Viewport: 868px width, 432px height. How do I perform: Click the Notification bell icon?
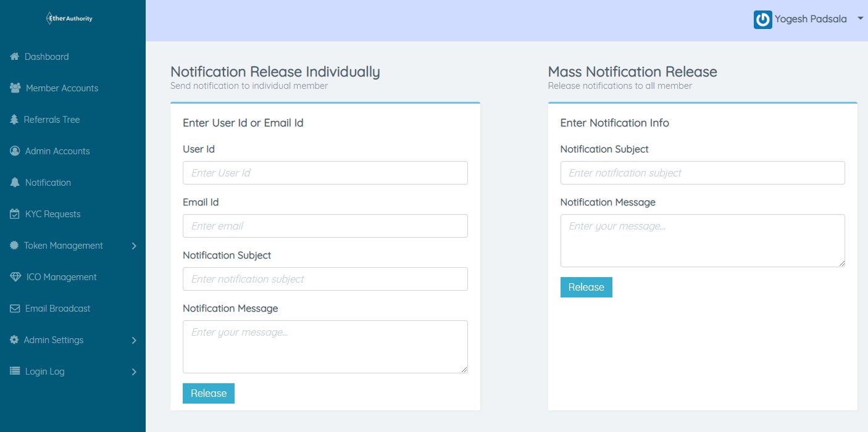pos(15,183)
